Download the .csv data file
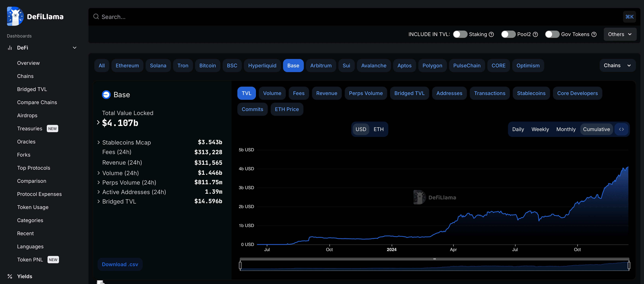Screen dimensions: 644x284 click(120, 264)
